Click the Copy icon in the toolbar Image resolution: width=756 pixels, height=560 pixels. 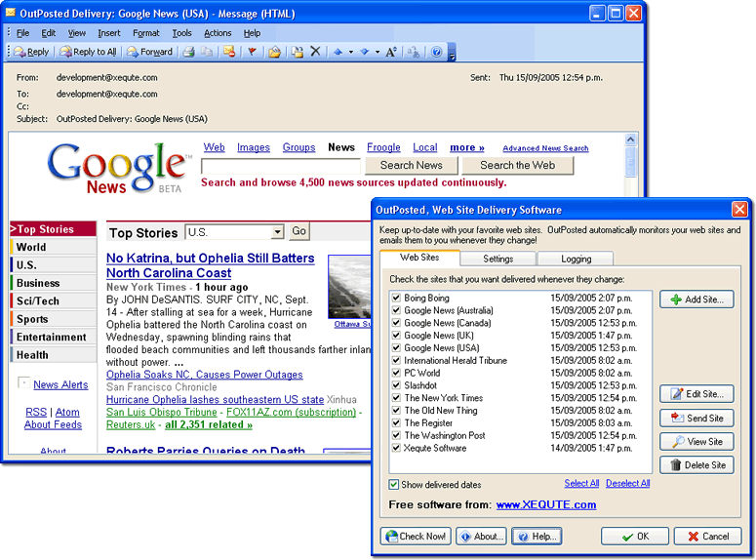(207, 52)
